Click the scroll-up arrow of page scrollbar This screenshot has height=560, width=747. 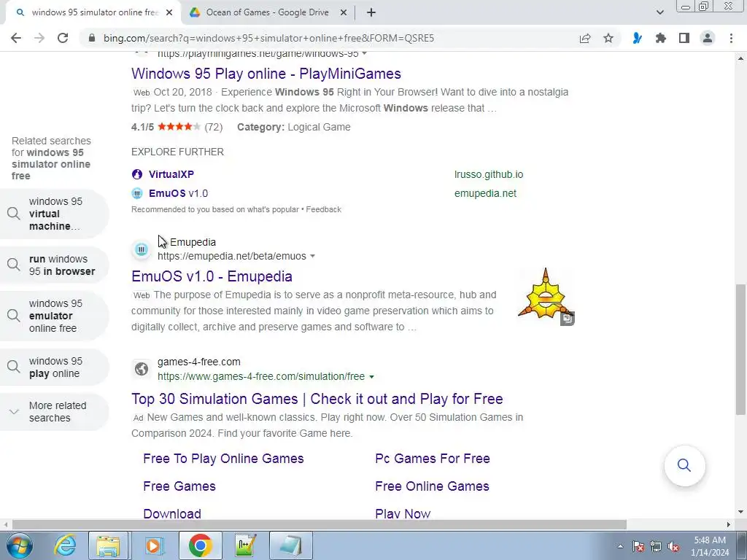pyautogui.click(x=740, y=58)
